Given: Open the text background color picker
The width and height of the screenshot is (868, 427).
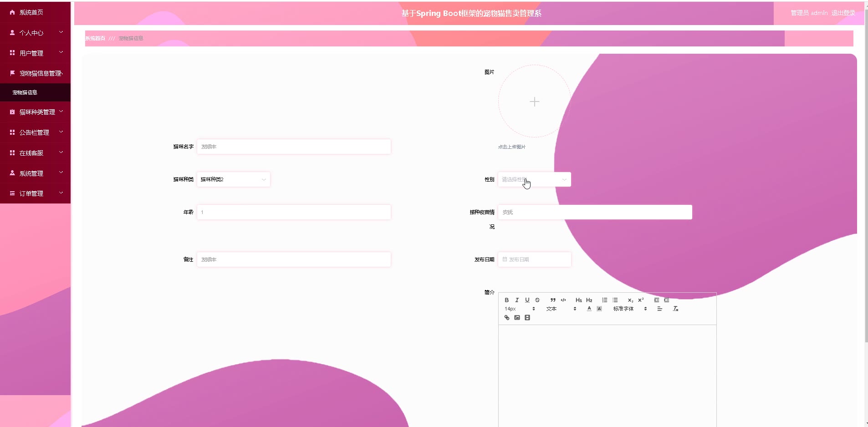Looking at the screenshot, I should (599, 309).
